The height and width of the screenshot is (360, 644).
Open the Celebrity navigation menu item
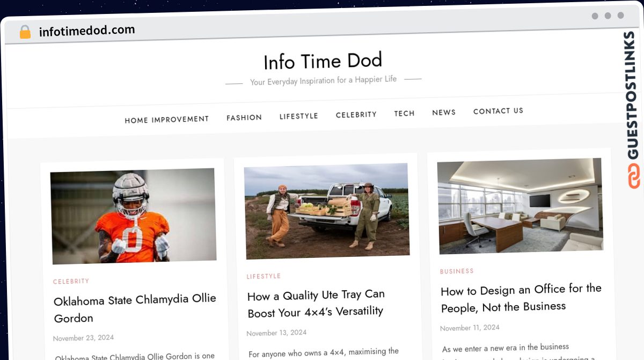point(356,114)
